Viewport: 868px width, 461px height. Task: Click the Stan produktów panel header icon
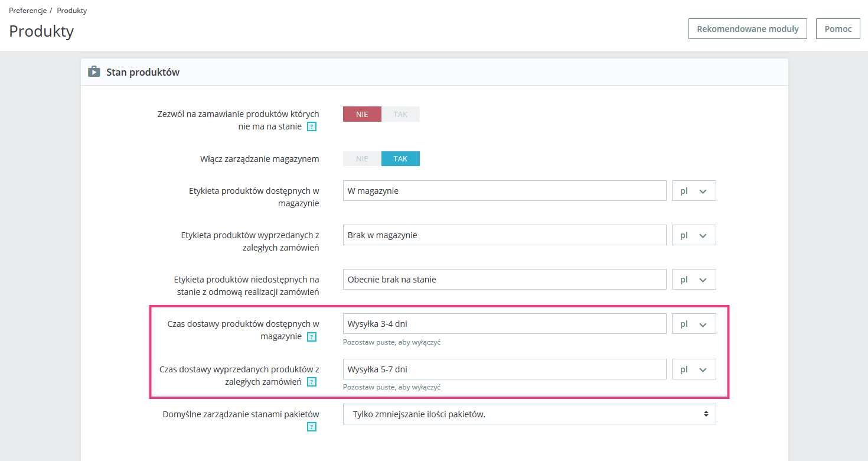(x=94, y=72)
